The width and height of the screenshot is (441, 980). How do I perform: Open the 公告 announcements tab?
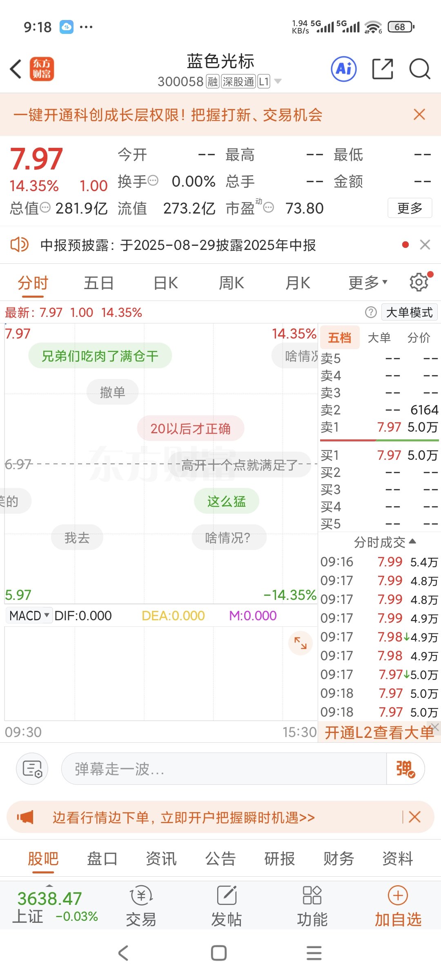click(x=220, y=859)
